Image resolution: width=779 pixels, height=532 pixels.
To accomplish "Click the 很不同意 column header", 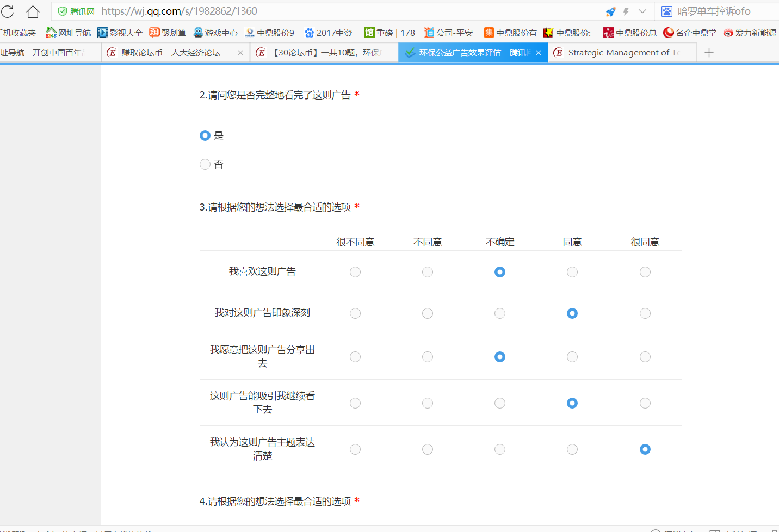I will [x=355, y=242].
